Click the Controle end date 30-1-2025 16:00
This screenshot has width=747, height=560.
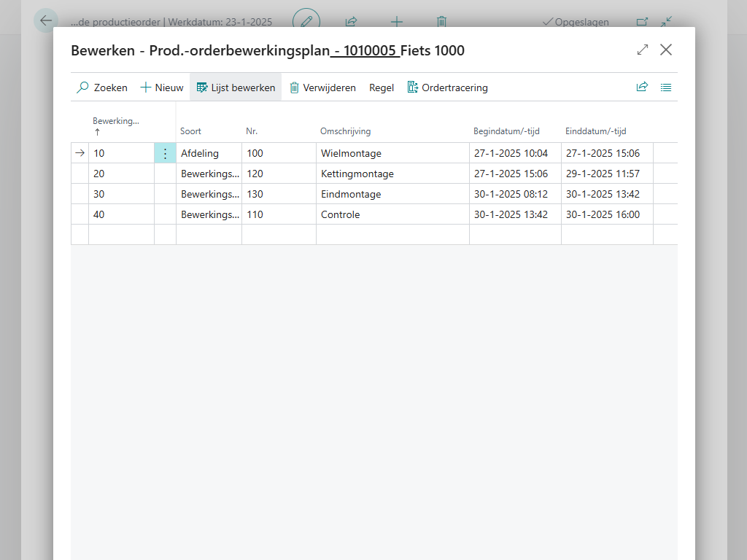tap(603, 214)
